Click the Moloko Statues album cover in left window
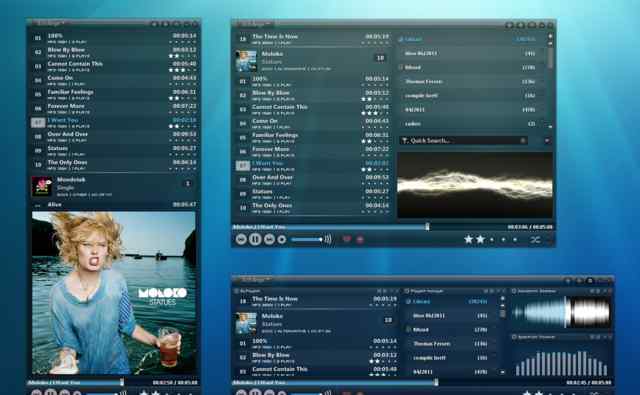 (114, 292)
